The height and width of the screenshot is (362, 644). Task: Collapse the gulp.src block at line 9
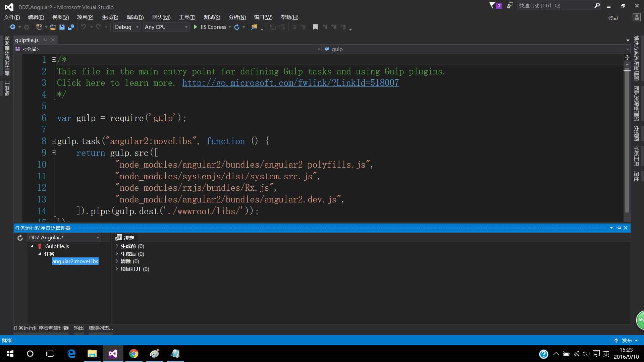pos(54,153)
